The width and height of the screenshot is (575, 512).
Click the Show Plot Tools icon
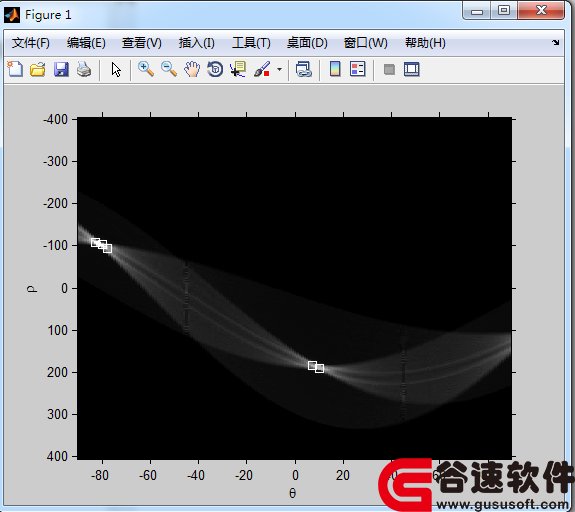pos(411,69)
